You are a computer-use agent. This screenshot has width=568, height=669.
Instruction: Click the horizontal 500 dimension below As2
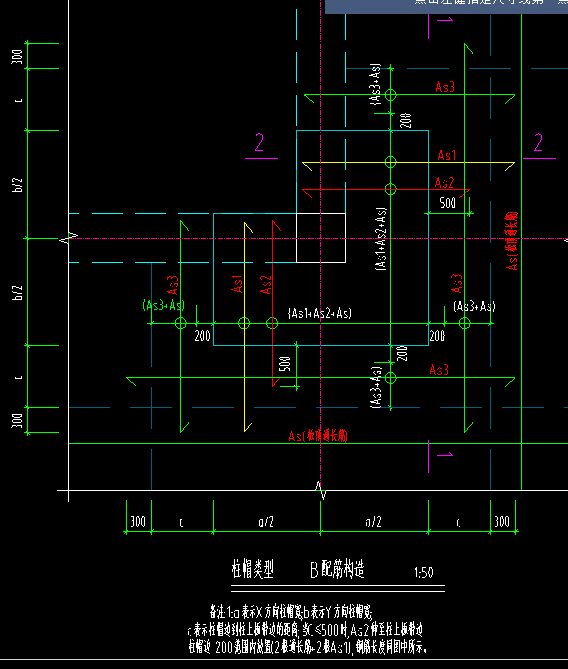[448, 203]
